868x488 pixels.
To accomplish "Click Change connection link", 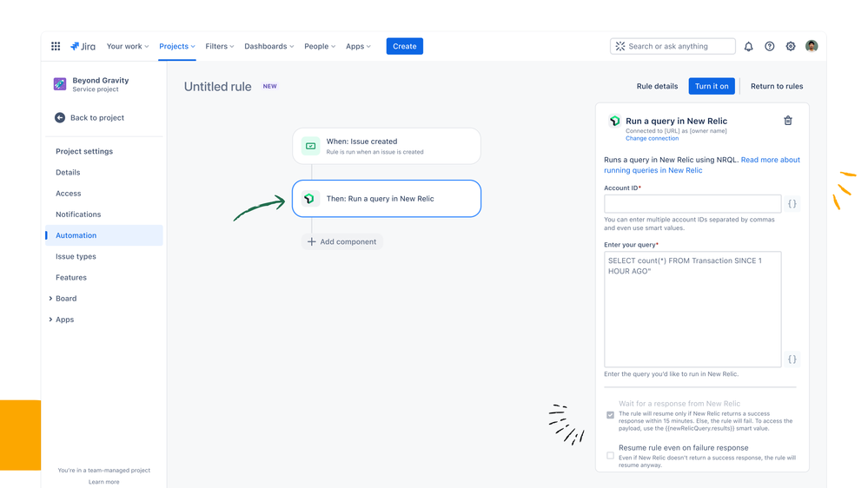I will [652, 138].
